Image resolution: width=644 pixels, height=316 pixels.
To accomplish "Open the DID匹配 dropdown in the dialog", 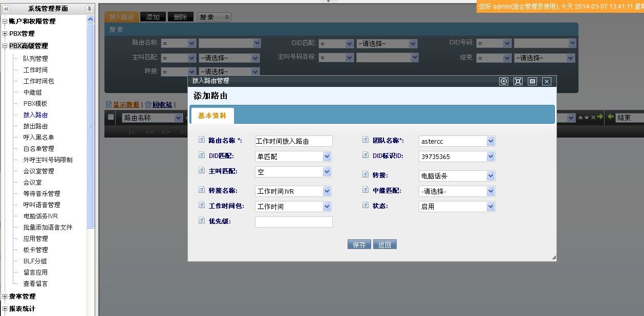I will (x=327, y=156).
